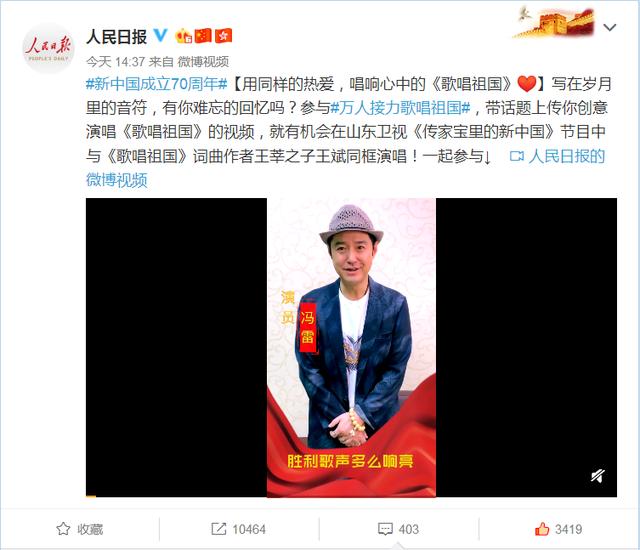
Task: Click the People's Daily profile avatar
Action: [48, 48]
